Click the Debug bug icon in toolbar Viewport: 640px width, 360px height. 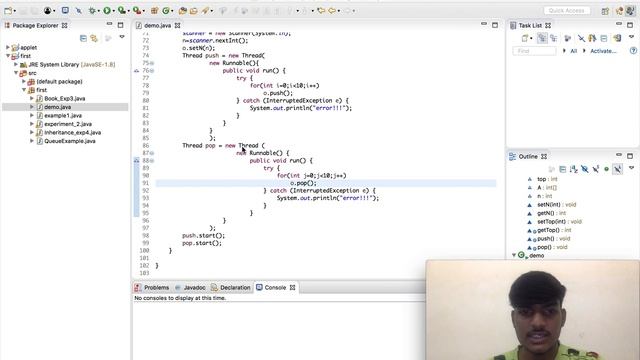pos(92,11)
